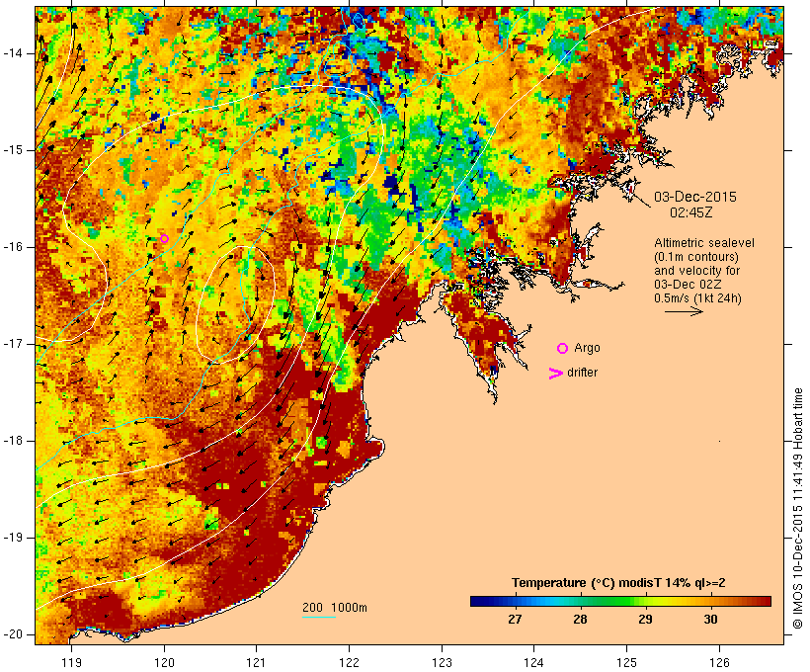The width and height of the screenshot is (810, 672).
Task: Click the '03-Dec-2015' date label
Action: (695, 197)
